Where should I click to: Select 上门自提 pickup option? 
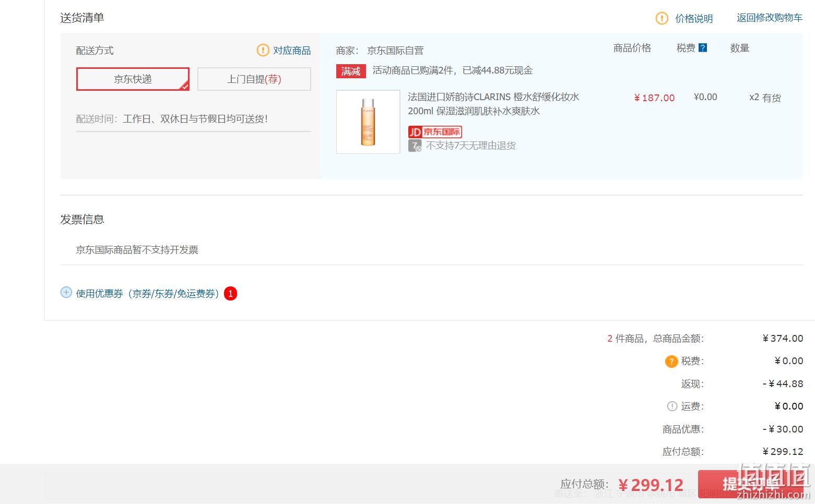click(x=254, y=79)
